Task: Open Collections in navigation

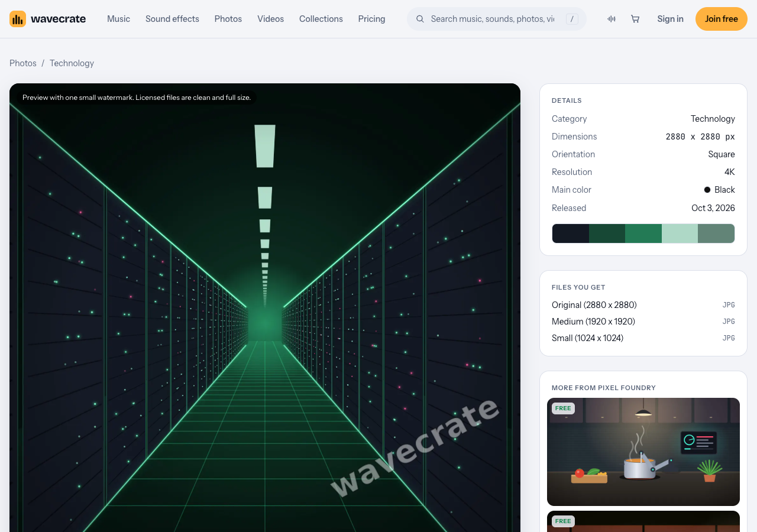Action: [321, 19]
